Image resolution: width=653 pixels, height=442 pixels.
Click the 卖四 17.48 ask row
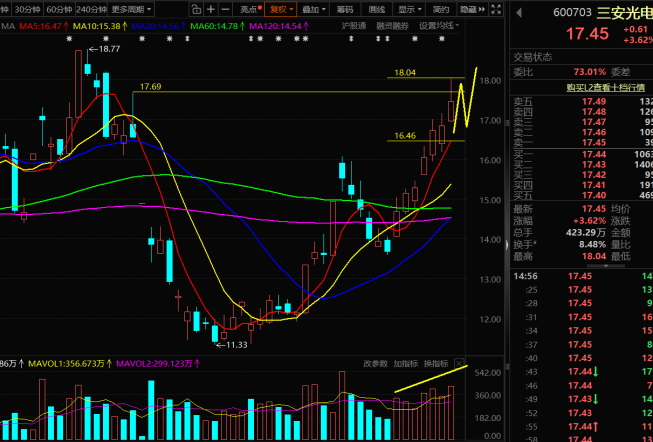pyautogui.click(x=581, y=112)
